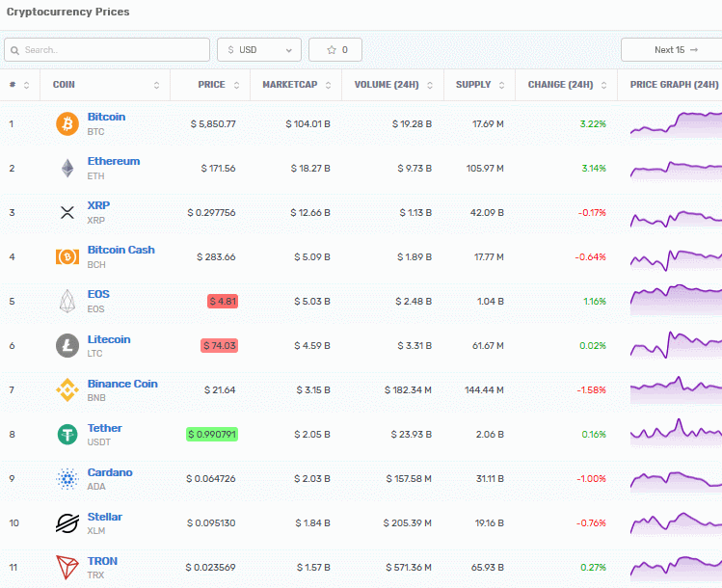Viewport: 722px width, 588px height.
Task: Click Ethereum's 24h price graph
Action: pos(676,170)
